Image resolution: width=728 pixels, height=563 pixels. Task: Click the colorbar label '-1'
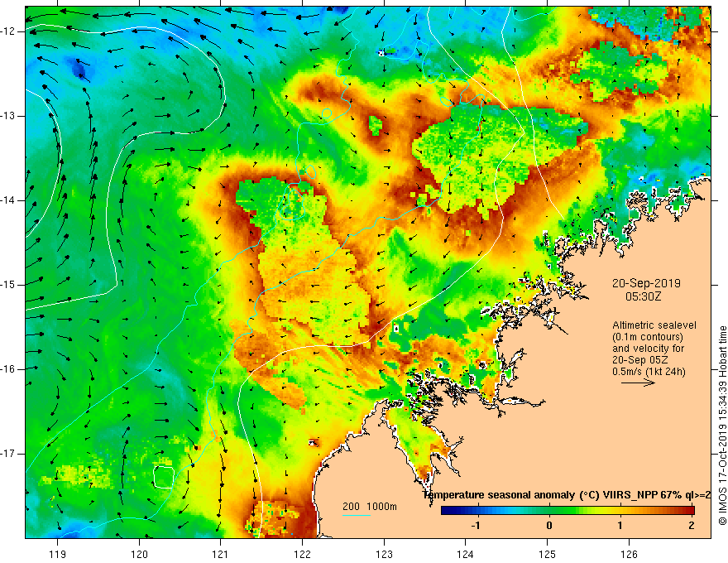click(x=476, y=526)
